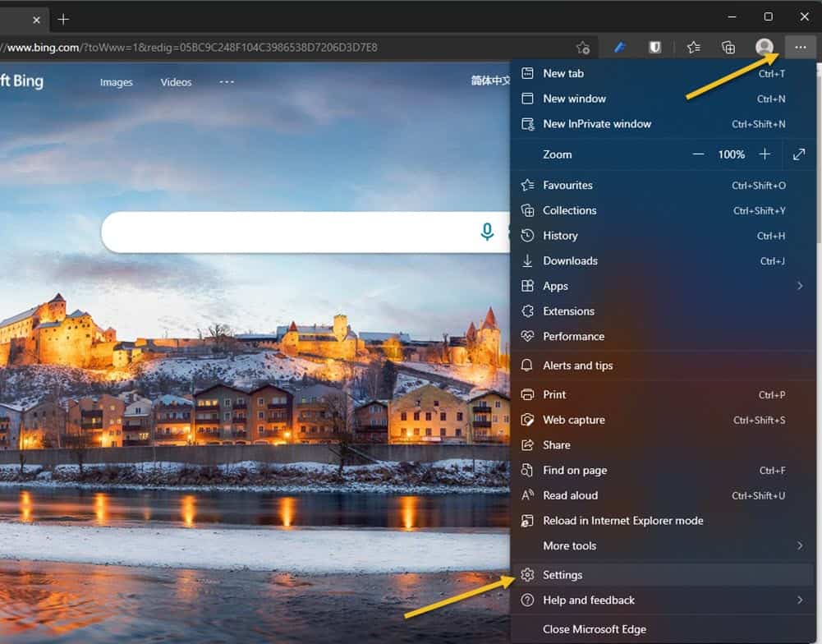Click the Alerts bell icon

(x=527, y=366)
